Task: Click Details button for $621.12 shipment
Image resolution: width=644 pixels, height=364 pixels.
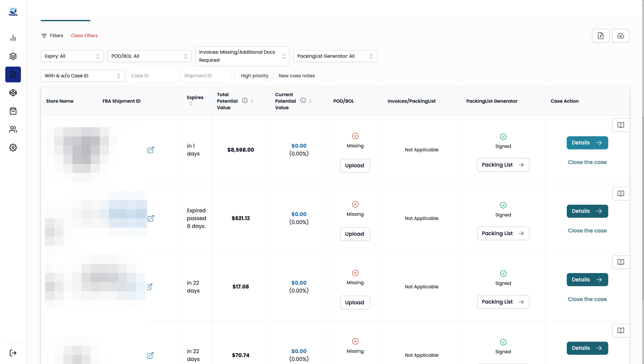Action: [x=587, y=211]
